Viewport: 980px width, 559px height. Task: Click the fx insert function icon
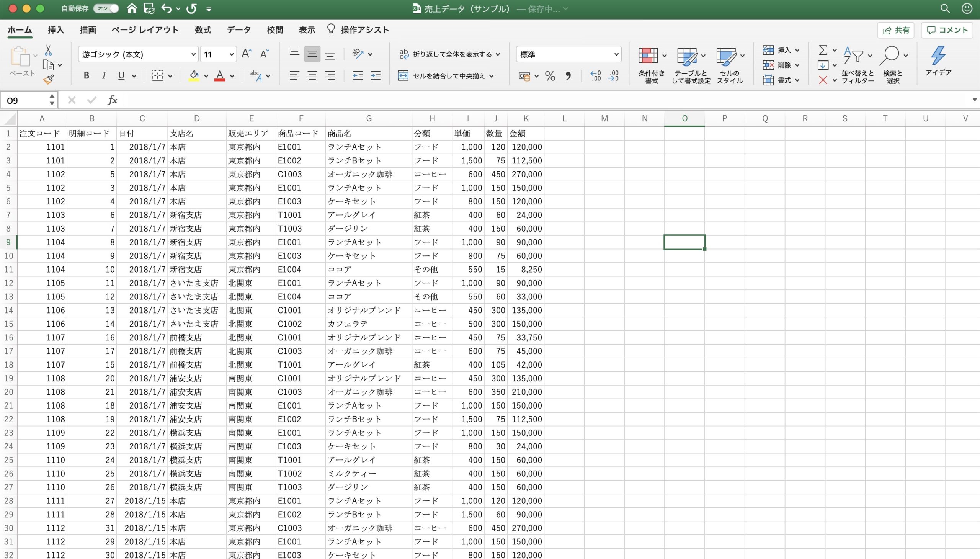112,100
